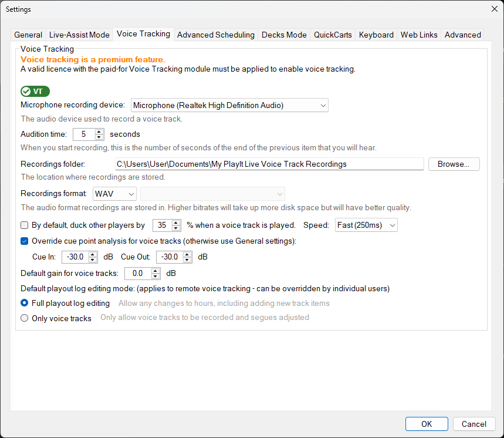This screenshot has height=438, width=504.
Task: Open the disabled bitrate dropdown
Action: tap(212, 194)
